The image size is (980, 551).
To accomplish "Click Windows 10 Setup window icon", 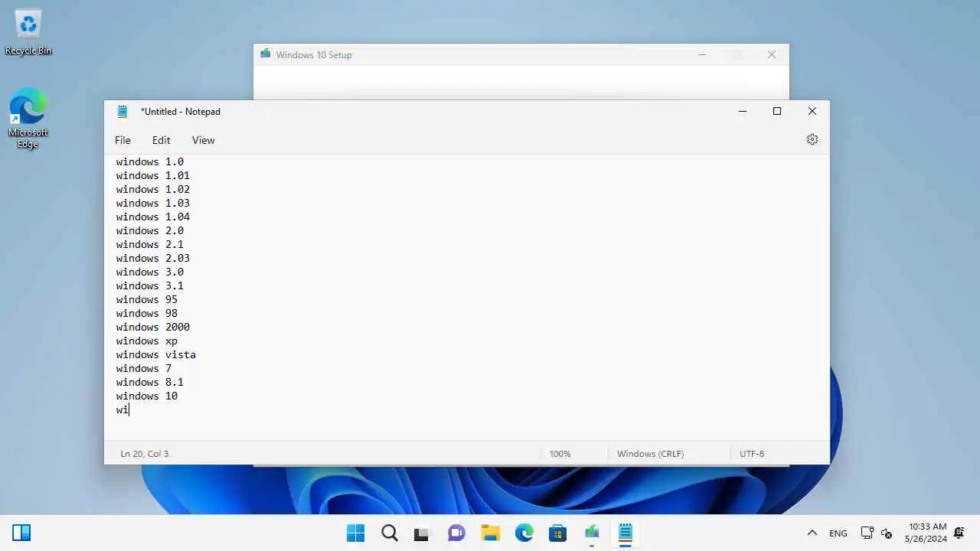I will pyautogui.click(x=265, y=54).
